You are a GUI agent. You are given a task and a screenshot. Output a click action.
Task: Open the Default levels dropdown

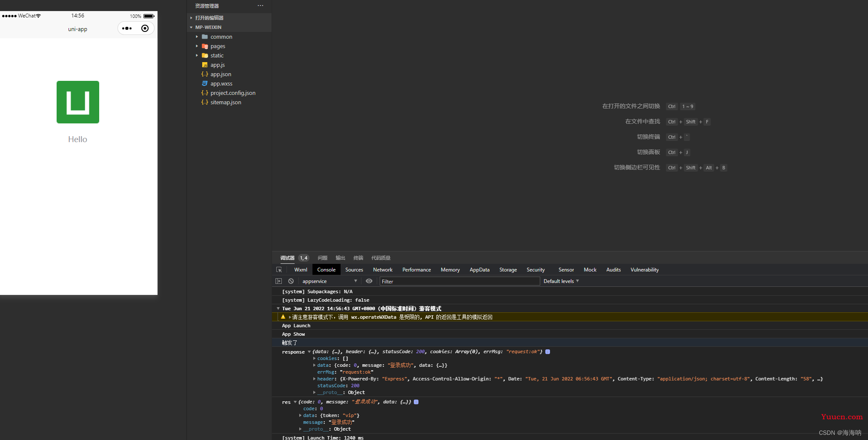(x=561, y=281)
